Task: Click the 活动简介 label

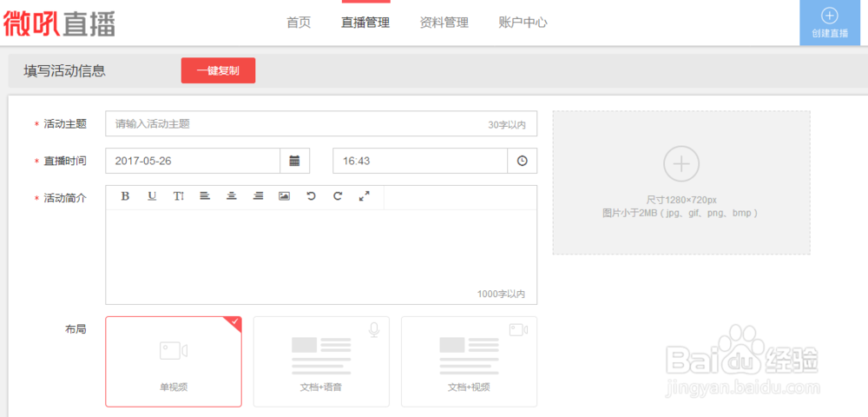Action: click(x=65, y=198)
